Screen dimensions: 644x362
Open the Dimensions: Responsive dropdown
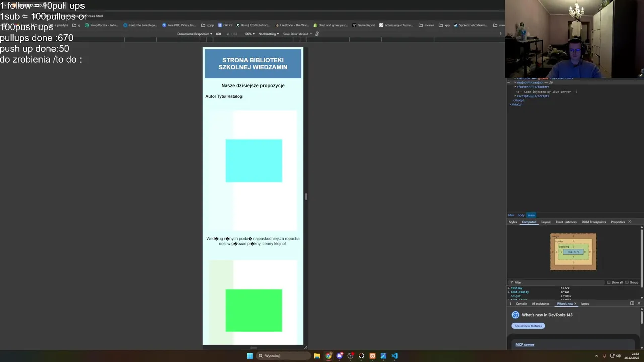coord(195,34)
